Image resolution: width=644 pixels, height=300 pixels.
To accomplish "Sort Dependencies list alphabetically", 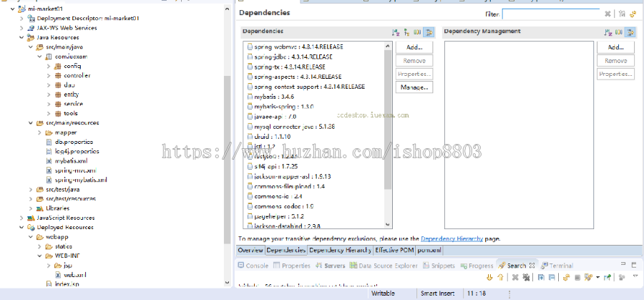I will click(x=396, y=32).
